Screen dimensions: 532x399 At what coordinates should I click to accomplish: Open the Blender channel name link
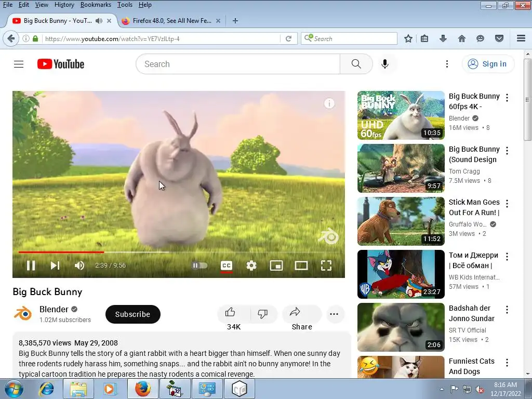(x=54, y=309)
